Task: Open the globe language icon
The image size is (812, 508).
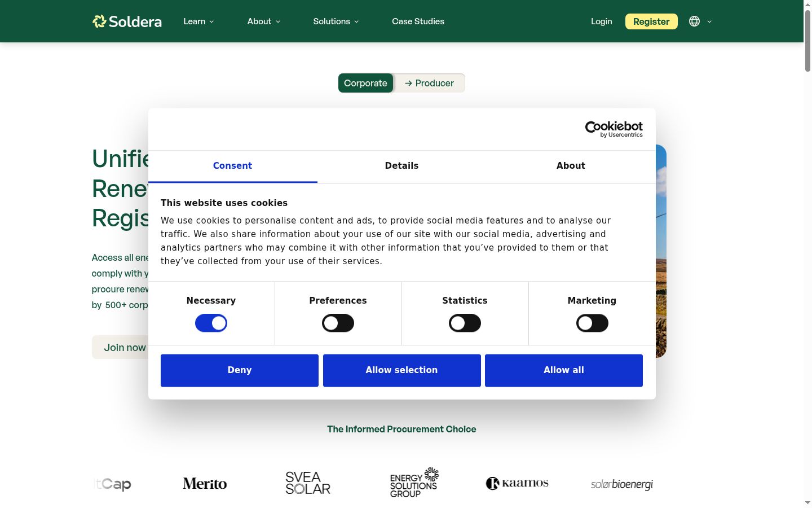Action: coord(694,21)
